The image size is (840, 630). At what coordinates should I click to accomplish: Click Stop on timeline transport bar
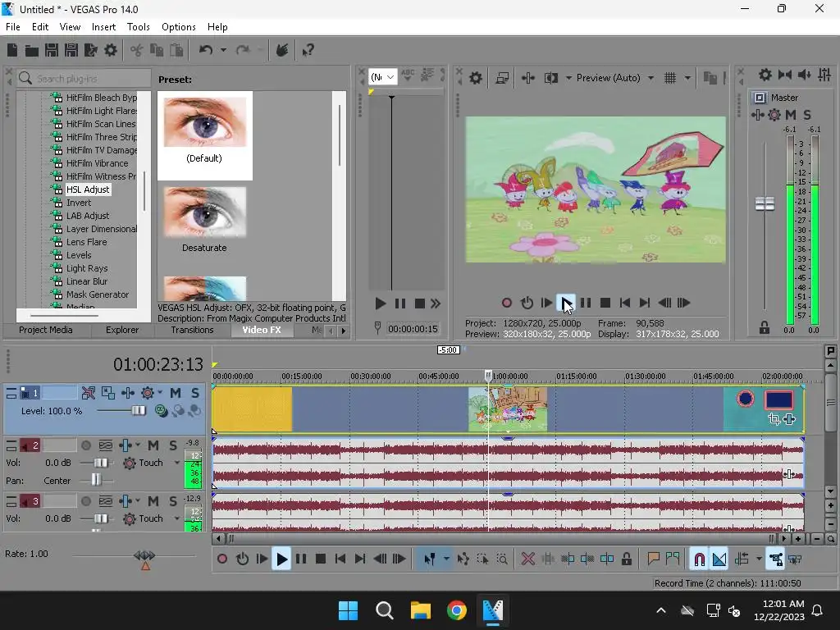pyautogui.click(x=321, y=559)
